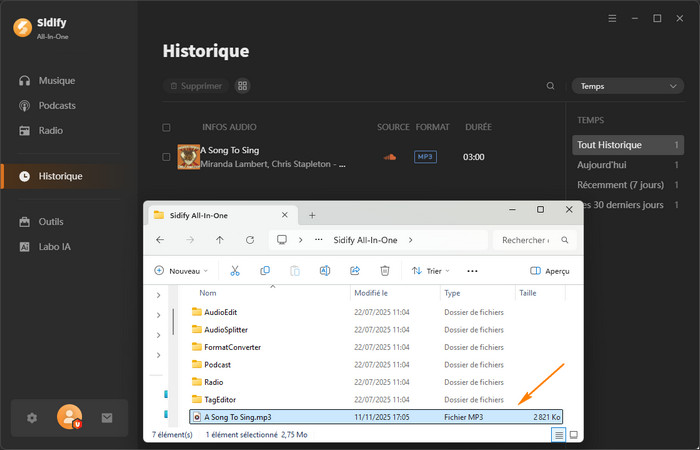Sort by Type column header
This screenshot has width=700, height=450.
point(452,293)
